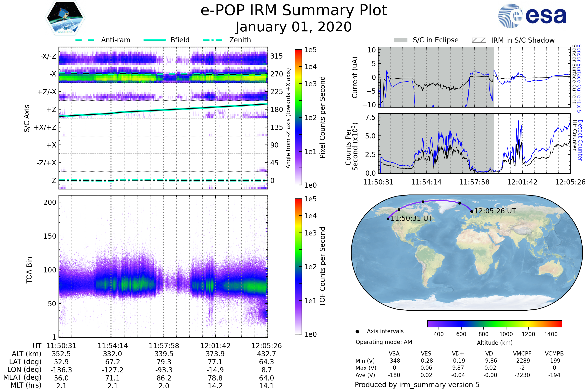Click the Operating mode: AM text
Image resolution: width=588 pixels, height=392 pixels.
point(383,342)
